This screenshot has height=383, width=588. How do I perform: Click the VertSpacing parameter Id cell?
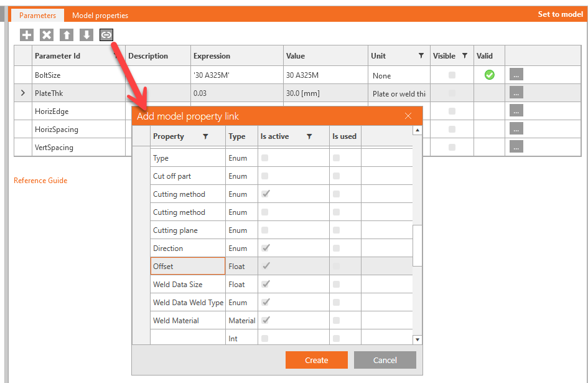point(79,147)
